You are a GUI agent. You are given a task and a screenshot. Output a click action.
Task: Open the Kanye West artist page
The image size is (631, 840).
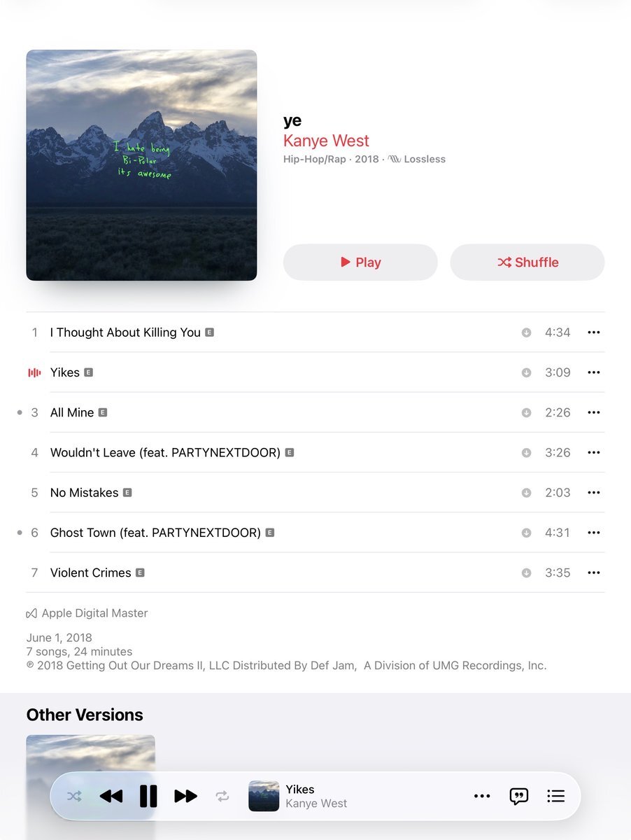pyautogui.click(x=326, y=141)
